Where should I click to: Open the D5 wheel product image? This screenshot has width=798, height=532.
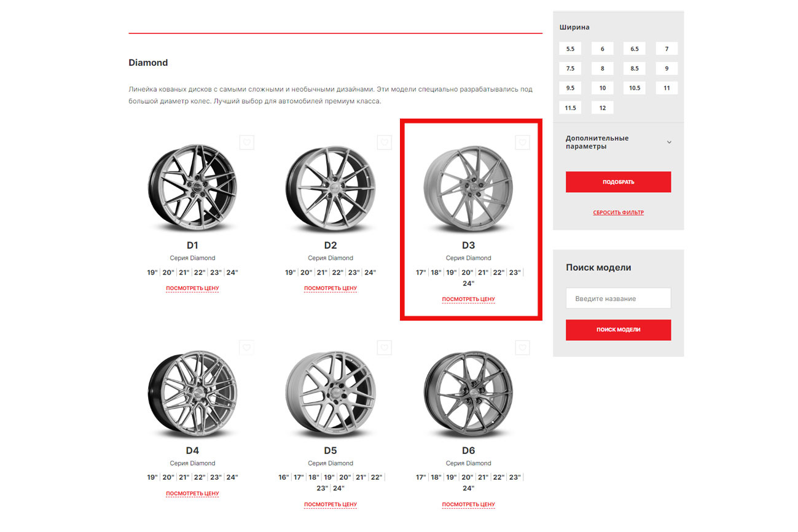click(x=331, y=393)
